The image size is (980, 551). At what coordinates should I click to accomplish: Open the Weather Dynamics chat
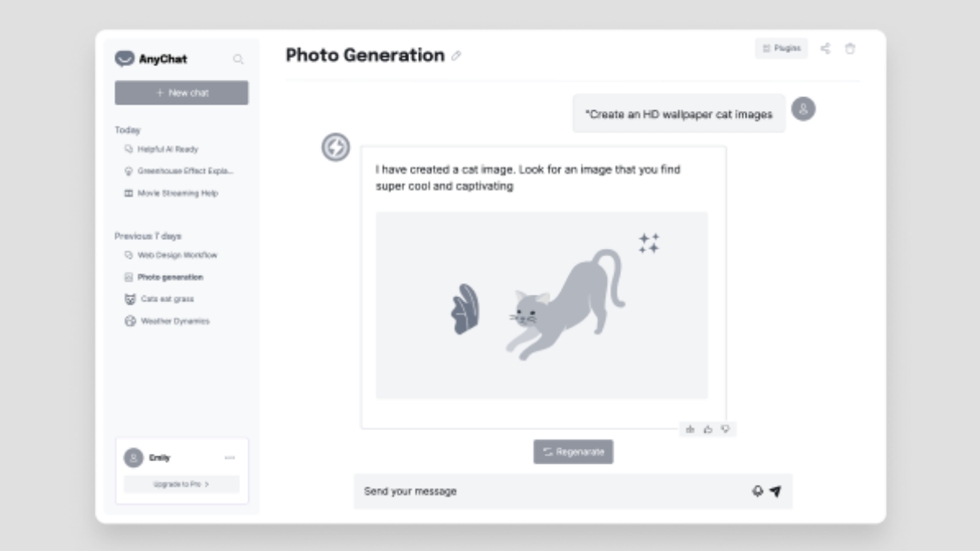pos(175,321)
